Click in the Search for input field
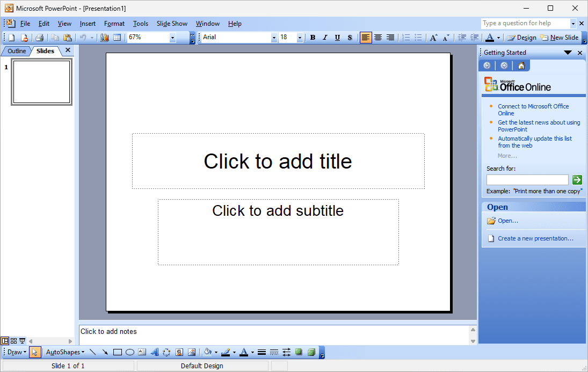This screenshot has width=588, height=372. pyautogui.click(x=527, y=180)
